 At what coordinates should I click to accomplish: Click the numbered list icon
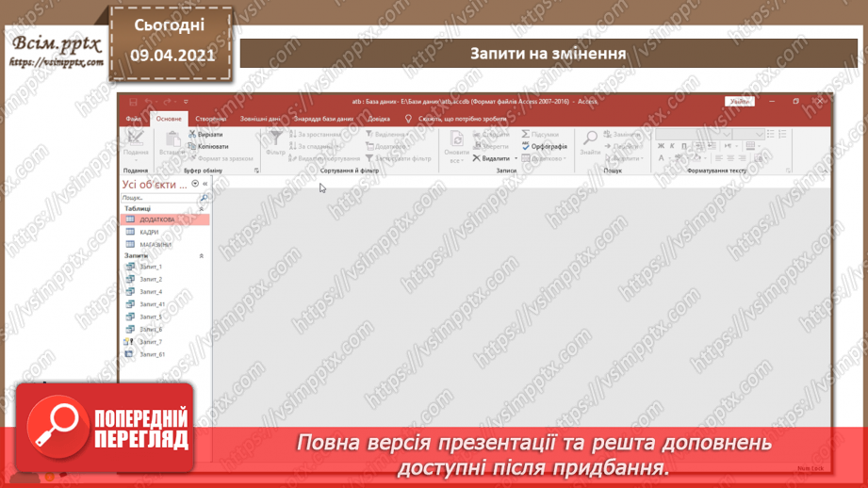pyautogui.click(x=782, y=135)
